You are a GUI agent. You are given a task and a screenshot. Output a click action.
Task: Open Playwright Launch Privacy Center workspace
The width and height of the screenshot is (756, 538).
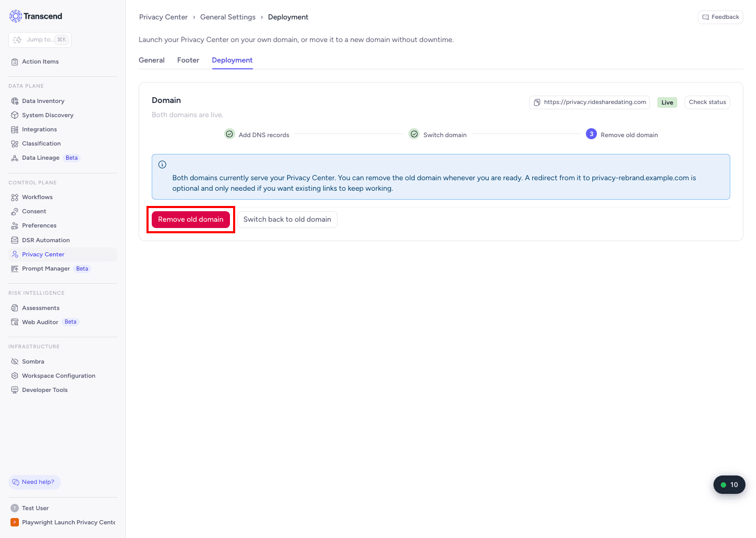coord(63,522)
